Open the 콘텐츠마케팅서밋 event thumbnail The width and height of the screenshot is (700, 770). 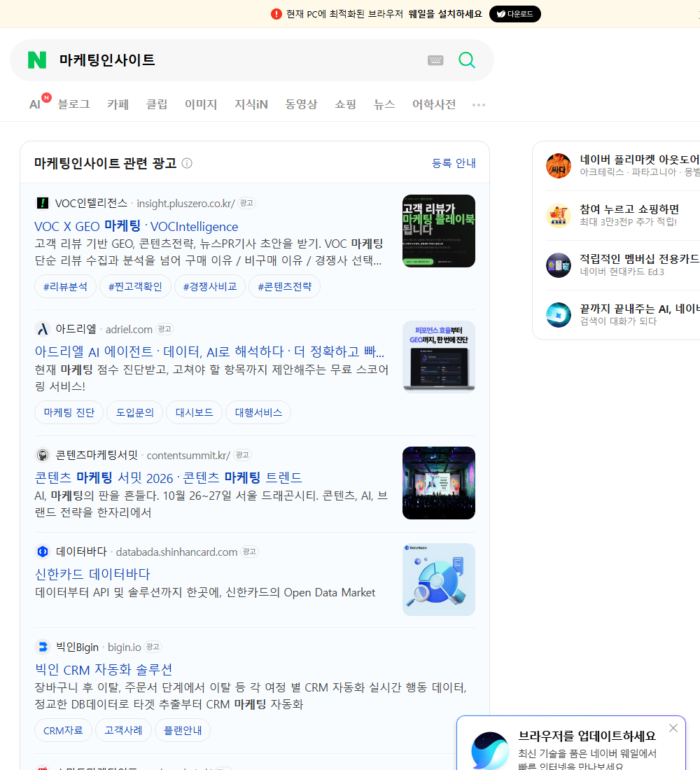439,483
